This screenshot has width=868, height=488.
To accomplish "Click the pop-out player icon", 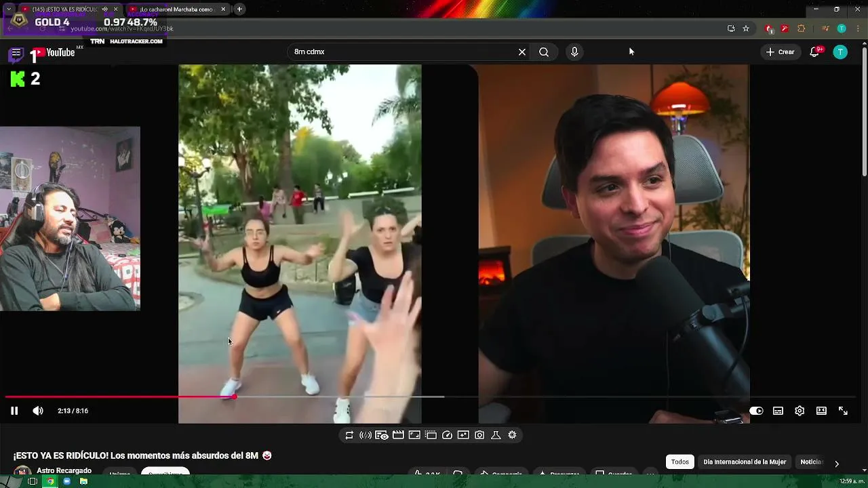I will click(431, 435).
